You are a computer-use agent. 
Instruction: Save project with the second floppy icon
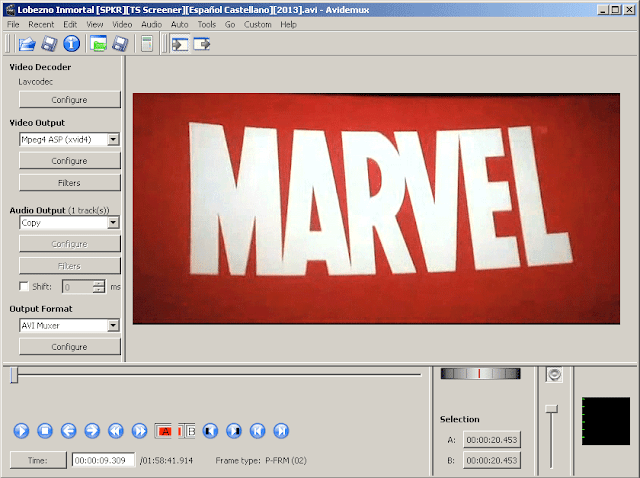(120, 44)
